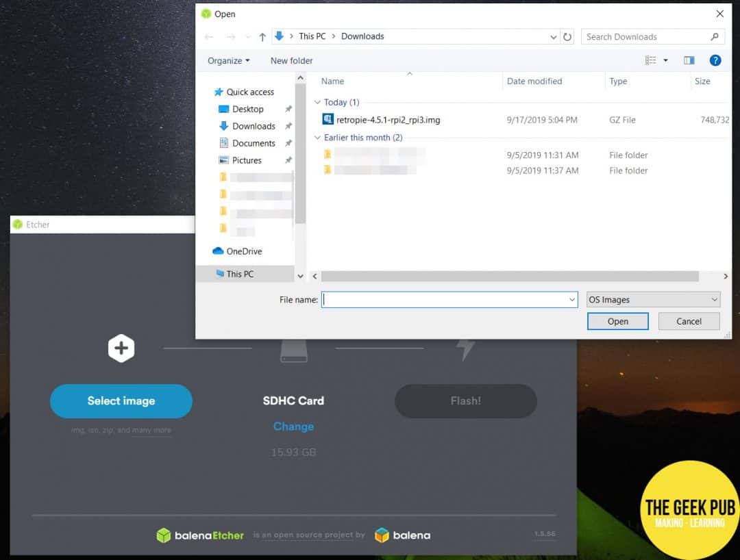The width and height of the screenshot is (740, 560).
Task: Click the change view layout icon
Action: pyautogui.click(x=651, y=61)
